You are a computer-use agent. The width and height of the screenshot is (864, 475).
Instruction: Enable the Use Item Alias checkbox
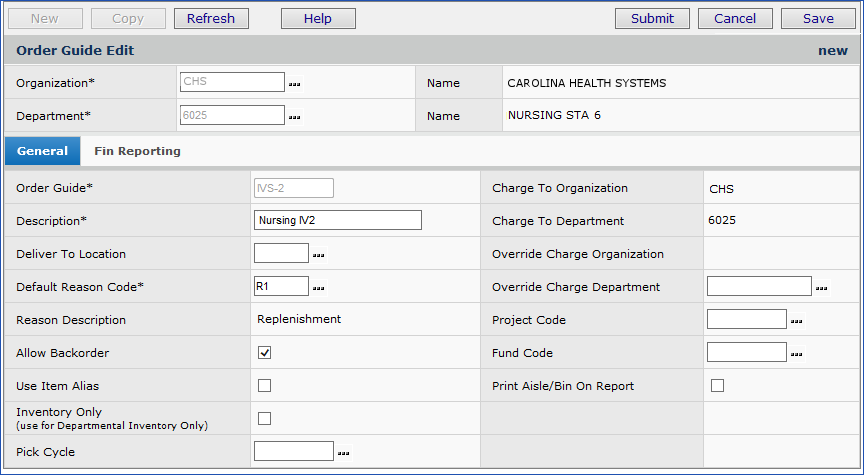[x=265, y=386]
